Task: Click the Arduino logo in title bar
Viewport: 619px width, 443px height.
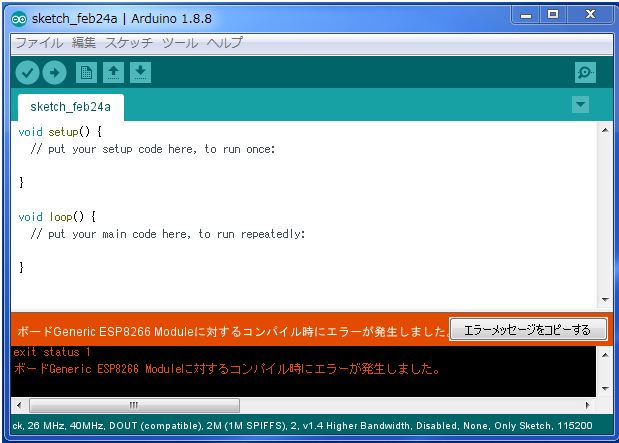Action: 19,19
